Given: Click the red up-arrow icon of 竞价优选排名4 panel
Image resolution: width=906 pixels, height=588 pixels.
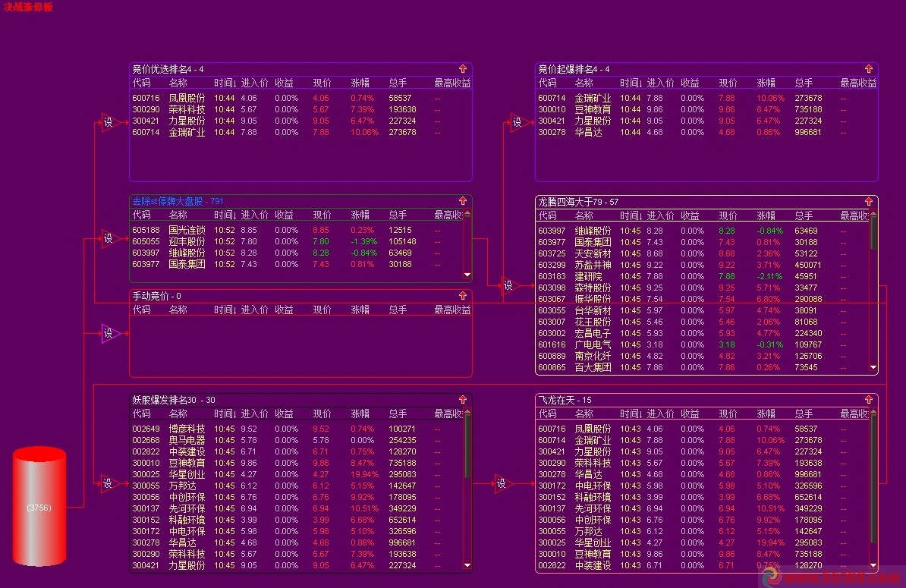Looking at the screenshot, I should pyautogui.click(x=463, y=69).
